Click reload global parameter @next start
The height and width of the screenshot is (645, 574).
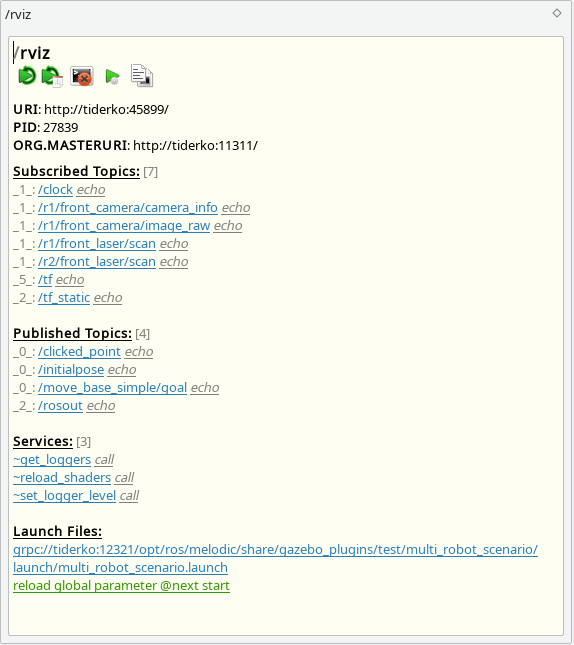click(x=121, y=585)
